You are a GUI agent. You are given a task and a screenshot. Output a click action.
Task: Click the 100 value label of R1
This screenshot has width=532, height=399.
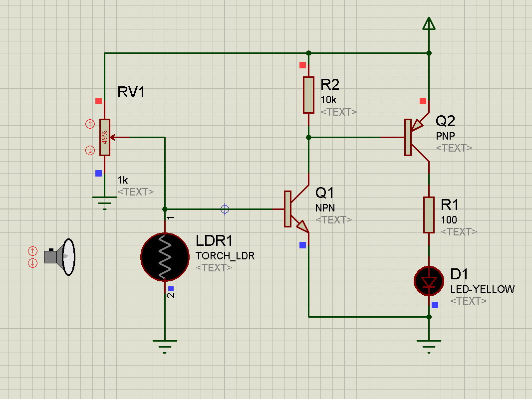point(449,219)
